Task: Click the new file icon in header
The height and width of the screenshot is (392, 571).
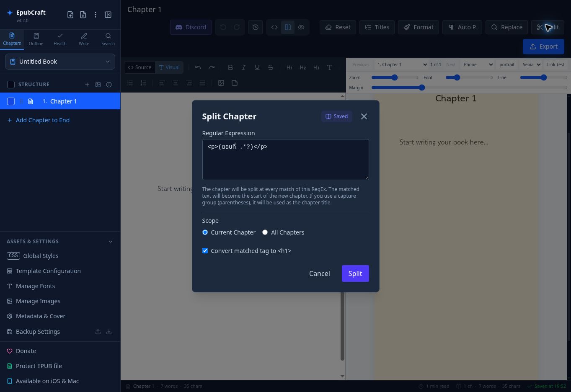Action: coord(70,15)
